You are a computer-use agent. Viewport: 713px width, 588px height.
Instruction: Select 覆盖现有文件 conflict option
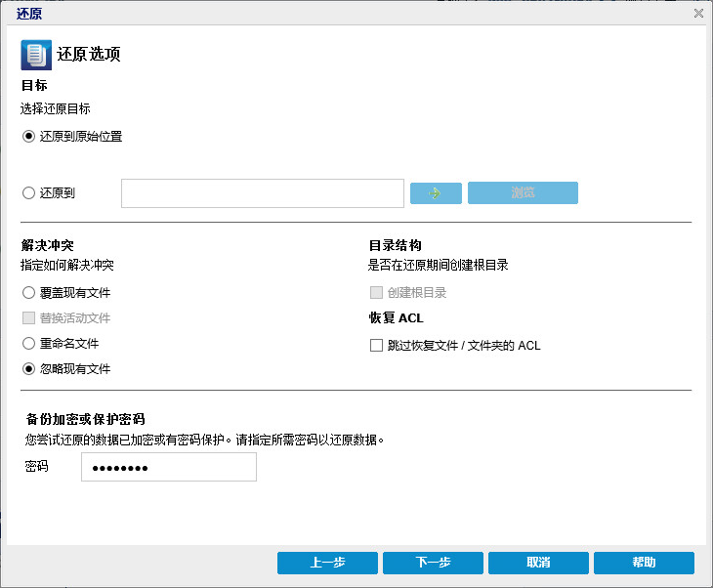click(28, 292)
